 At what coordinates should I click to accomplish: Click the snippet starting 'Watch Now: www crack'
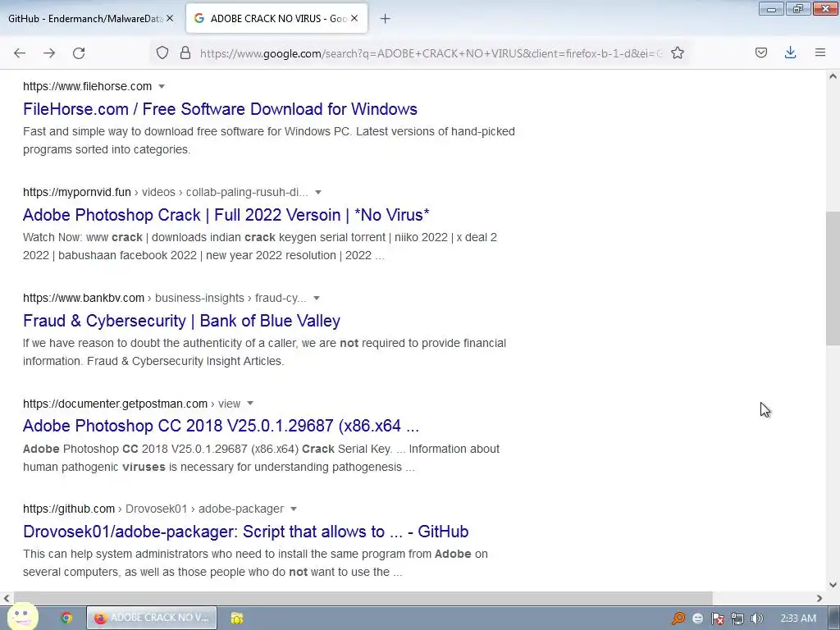[x=260, y=246]
